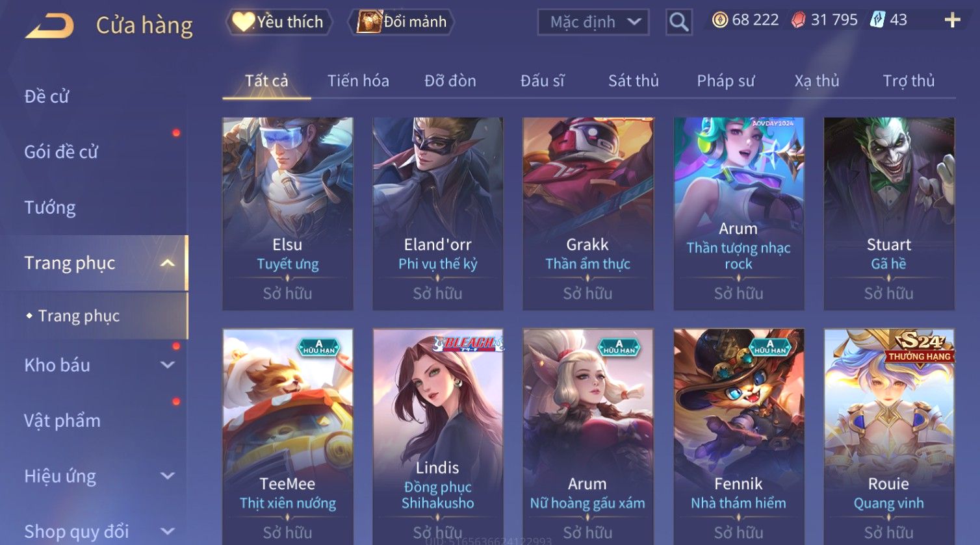
Task: Select Lindis Shihakusho skin card
Action: point(438,437)
